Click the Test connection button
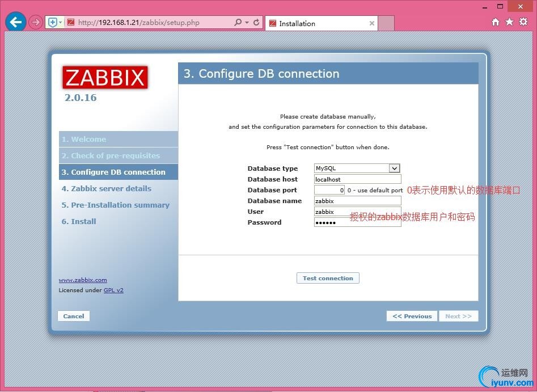 click(328, 278)
